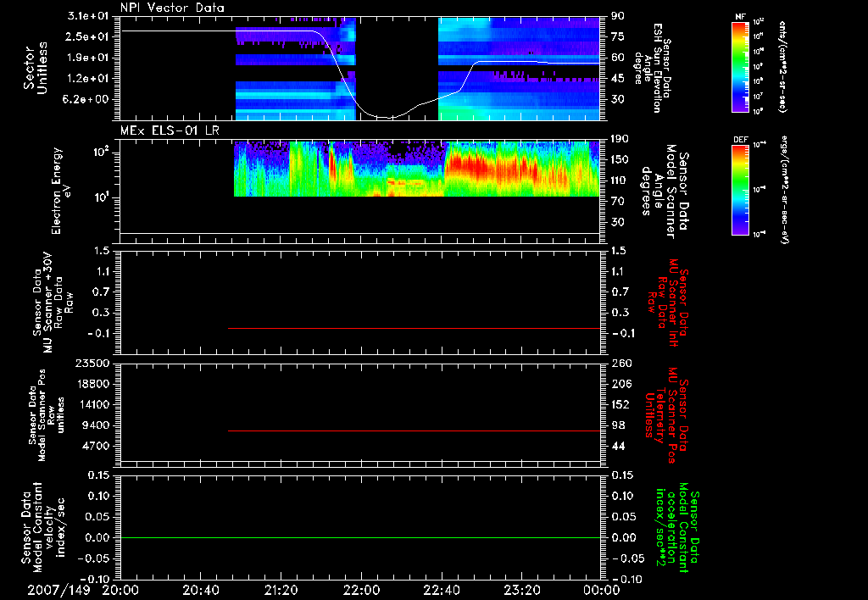Click the 22:40 time axis label
868x600 pixels.
click(441, 590)
